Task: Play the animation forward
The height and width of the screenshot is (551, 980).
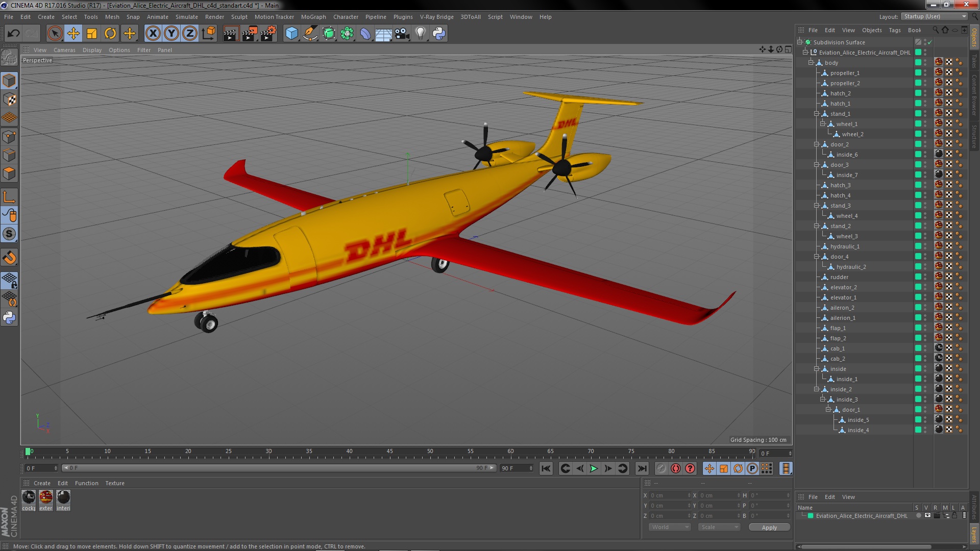Action: click(594, 468)
